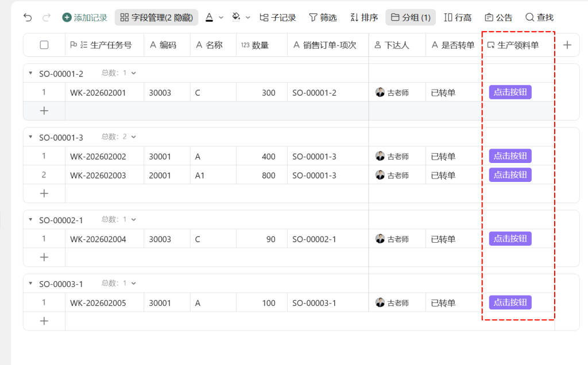588x365 pixels.
Task: Open the 查找 search option
Action: coord(539,17)
